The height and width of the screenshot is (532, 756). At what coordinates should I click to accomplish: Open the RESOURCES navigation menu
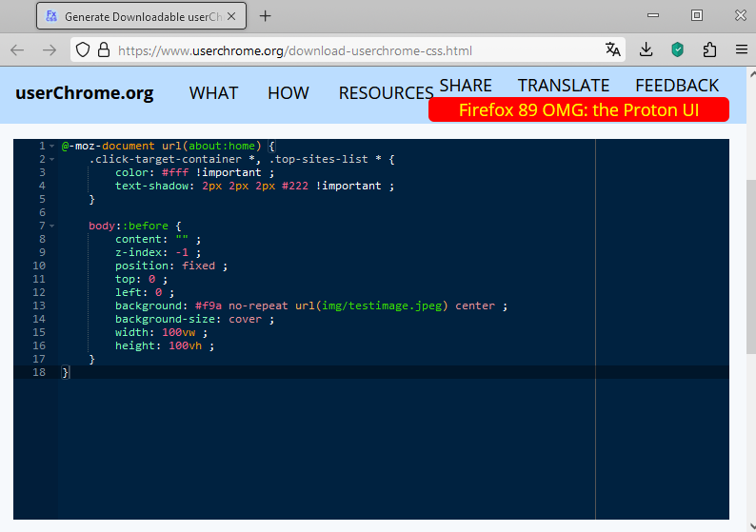point(386,93)
